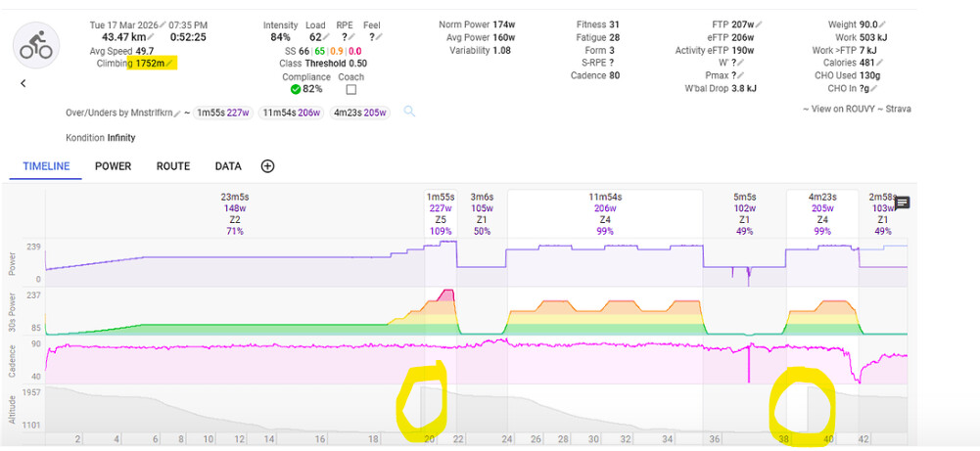980x451 pixels.
Task: Edit the 1752m climbing value pencil
Action: tap(169, 64)
